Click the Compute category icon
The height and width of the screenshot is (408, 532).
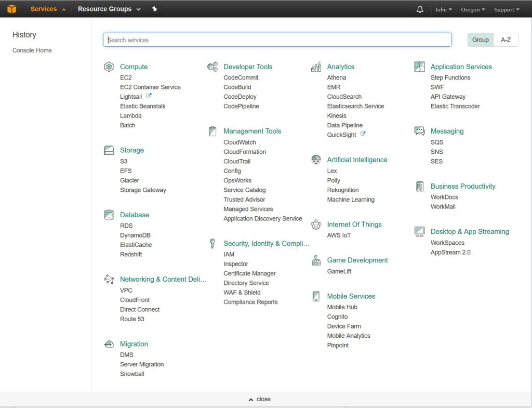pyautogui.click(x=109, y=67)
